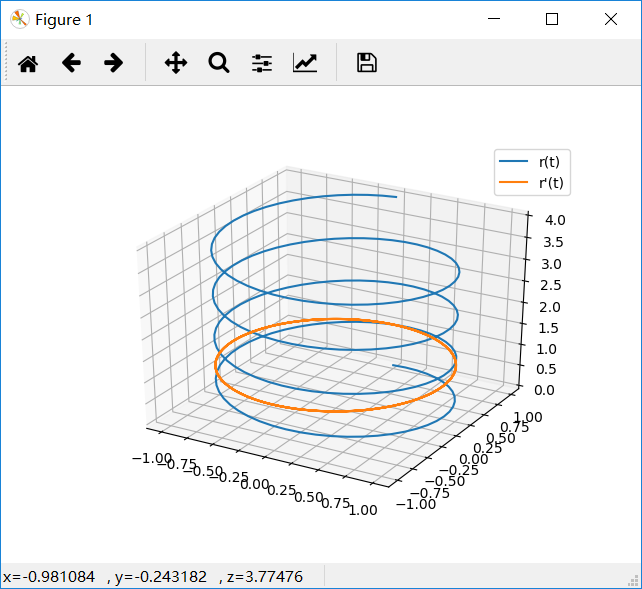Go forward to the next view
This screenshot has width=642, height=589.
pyautogui.click(x=114, y=63)
